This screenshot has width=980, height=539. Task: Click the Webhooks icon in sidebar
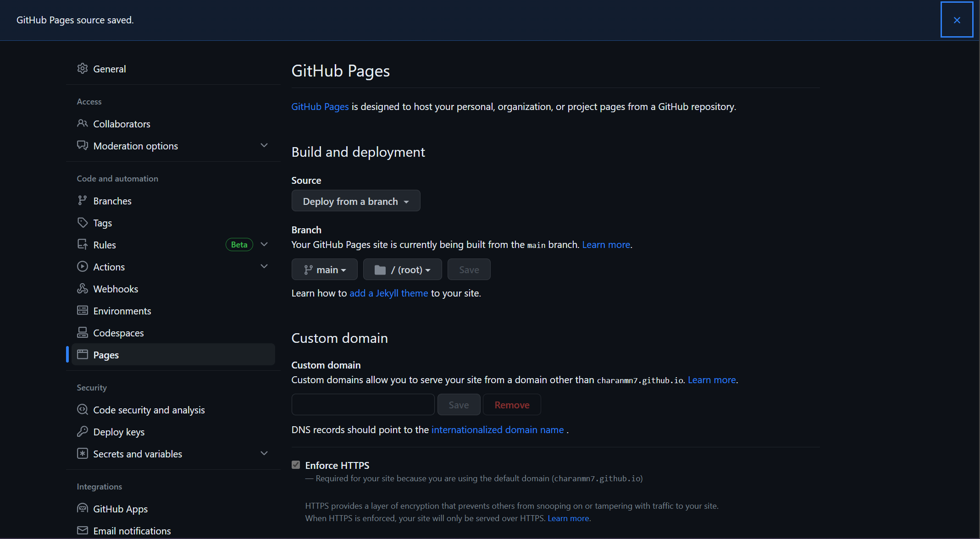(x=81, y=288)
